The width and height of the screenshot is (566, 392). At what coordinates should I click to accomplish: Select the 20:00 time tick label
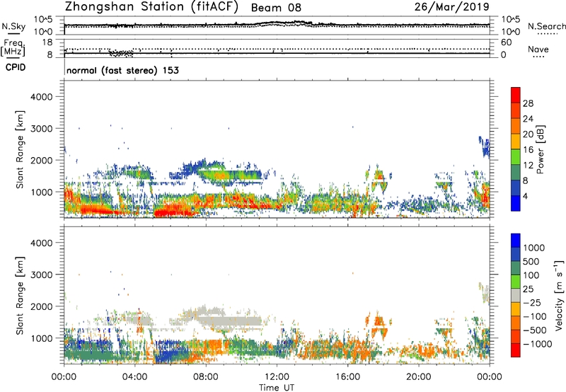(419, 377)
